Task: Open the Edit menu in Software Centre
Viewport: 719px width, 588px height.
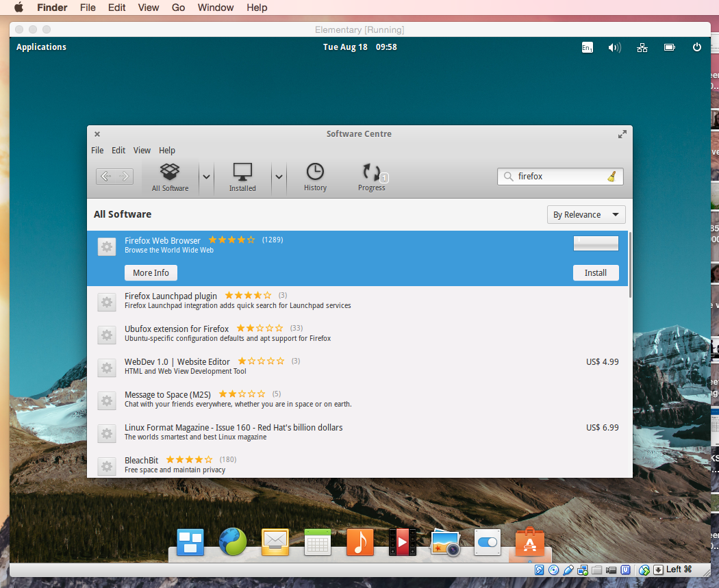Action: (x=118, y=151)
